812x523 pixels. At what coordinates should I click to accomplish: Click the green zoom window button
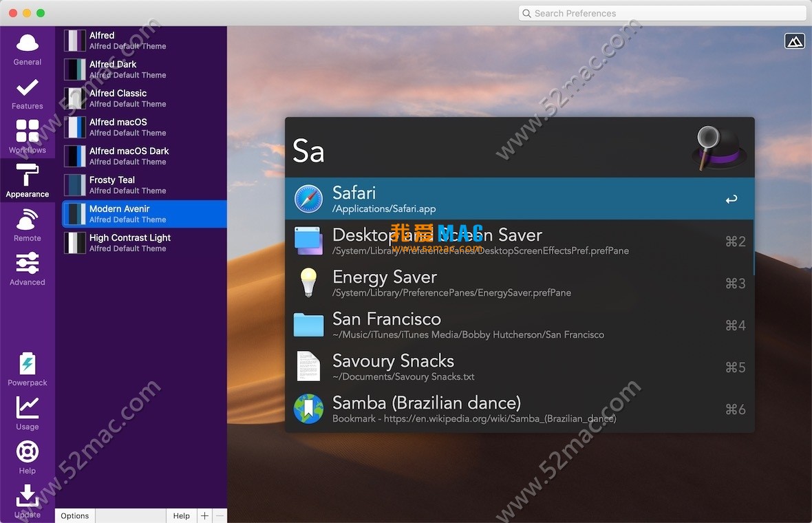(x=41, y=13)
